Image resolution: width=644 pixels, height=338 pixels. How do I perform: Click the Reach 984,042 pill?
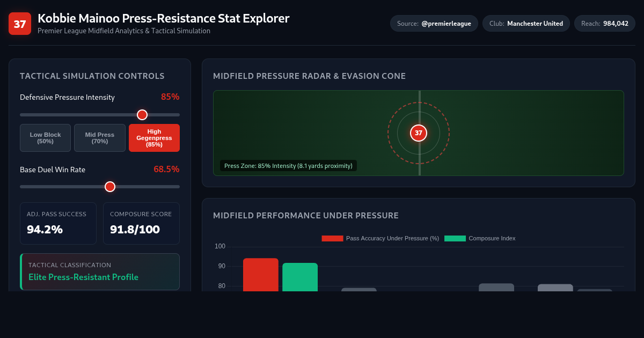(x=605, y=24)
